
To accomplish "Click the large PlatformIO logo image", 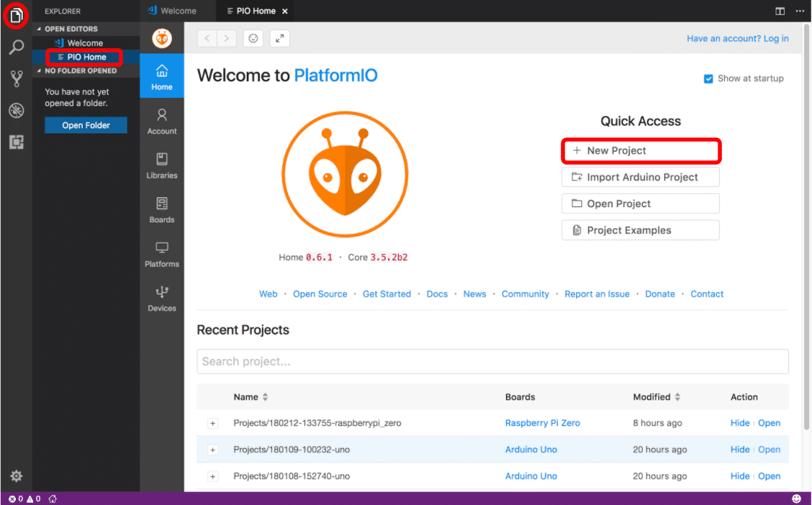I will [x=345, y=174].
